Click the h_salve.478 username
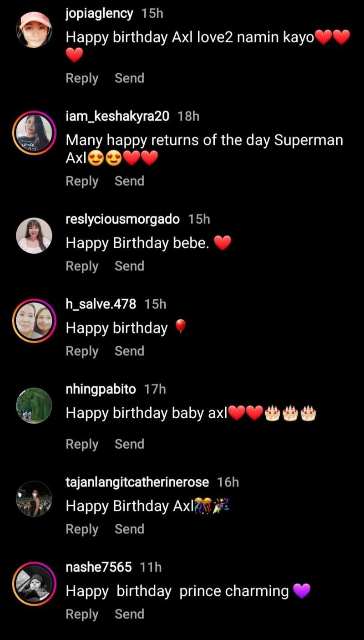Image resolution: width=364 pixels, height=640 pixels. coord(101,304)
